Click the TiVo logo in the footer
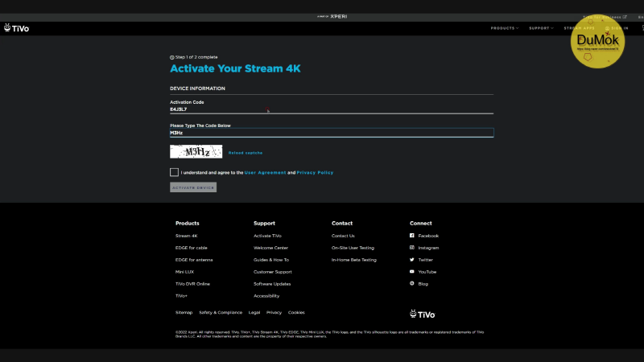644x362 pixels. pyautogui.click(x=422, y=315)
